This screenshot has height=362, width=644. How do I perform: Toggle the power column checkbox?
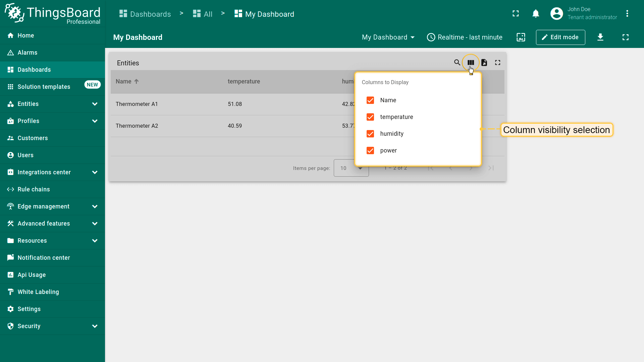(x=370, y=150)
